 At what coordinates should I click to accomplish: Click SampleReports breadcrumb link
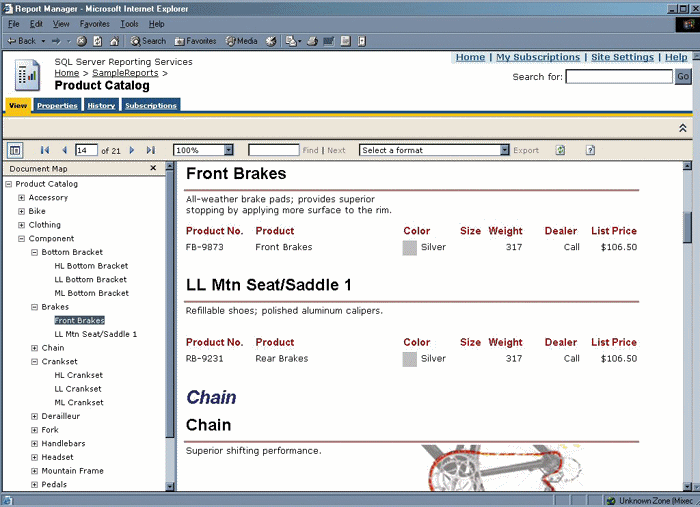point(125,73)
